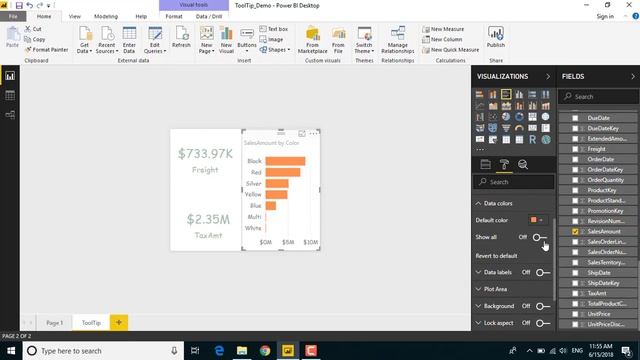Collapse the Fields pane with chevron

[633, 76]
